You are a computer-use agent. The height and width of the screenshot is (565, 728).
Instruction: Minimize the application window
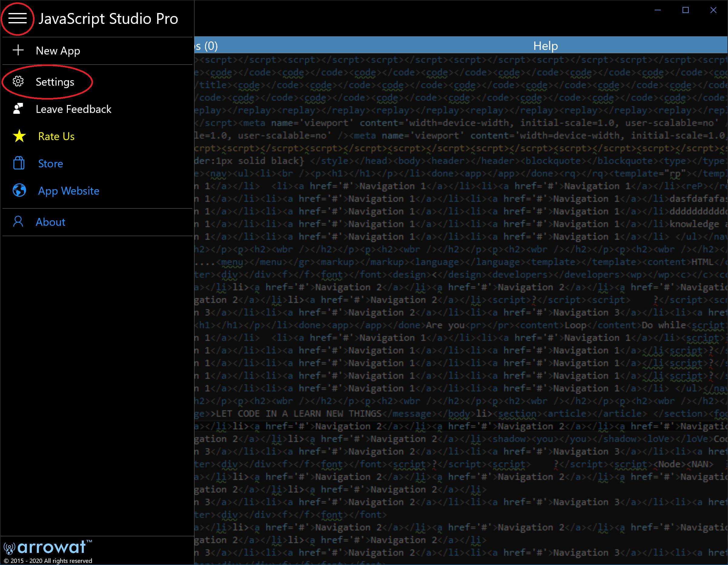(657, 10)
